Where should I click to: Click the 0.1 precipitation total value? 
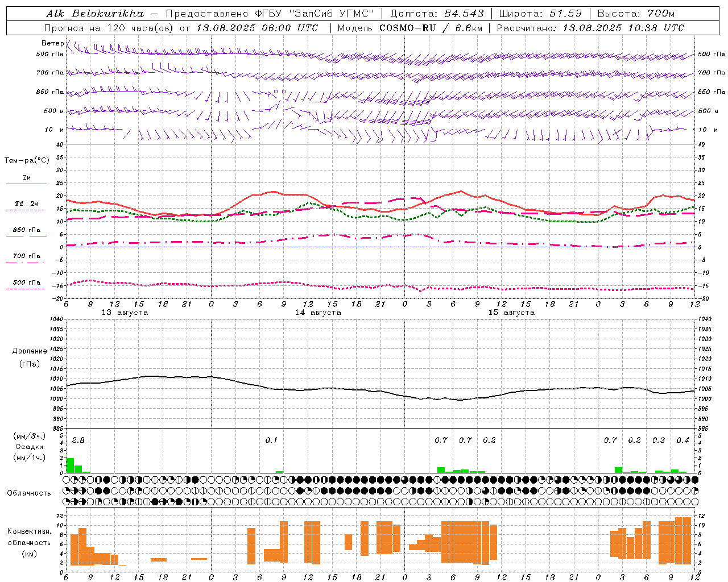271,440
